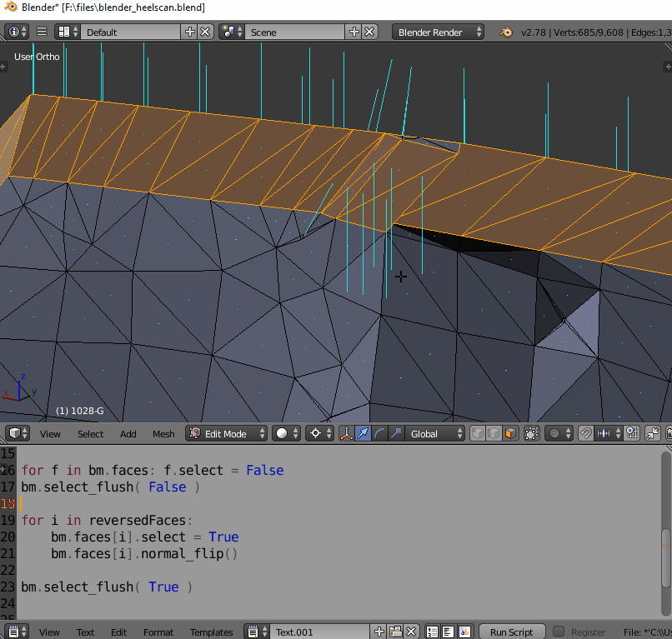Open a new text file with the folder icon

click(x=397, y=631)
